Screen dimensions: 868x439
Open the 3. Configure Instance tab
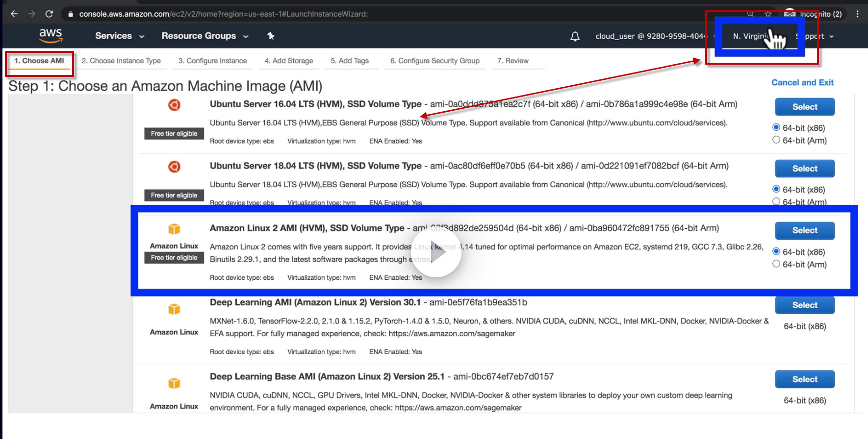(x=212, y=61)
